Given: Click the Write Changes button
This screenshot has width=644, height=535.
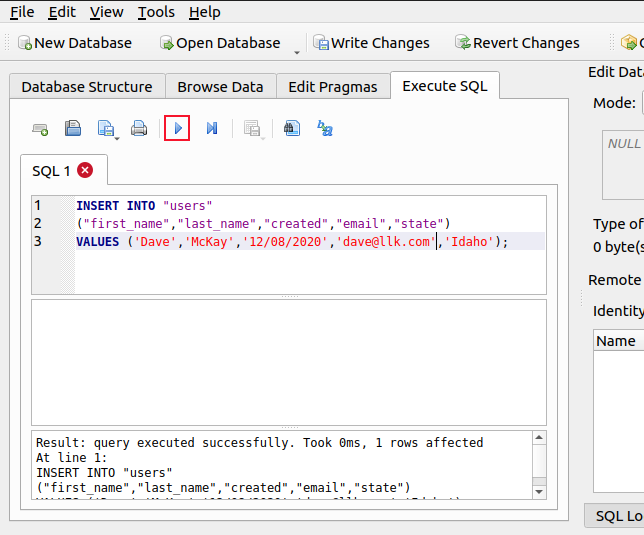Looking at the screenshot, I should 370,43.
